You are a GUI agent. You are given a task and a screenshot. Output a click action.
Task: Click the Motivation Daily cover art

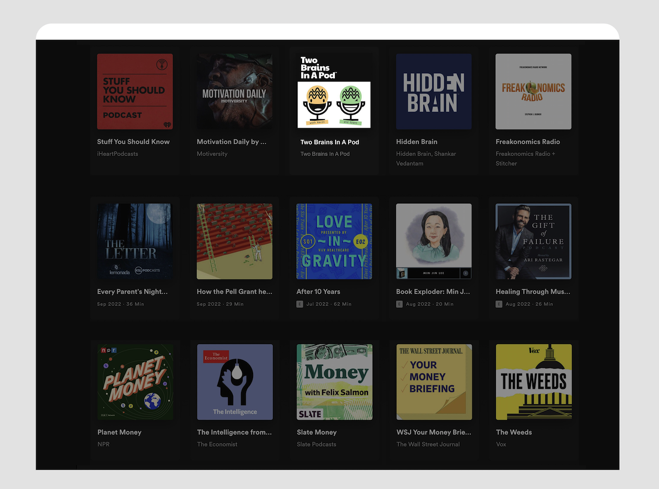point(234,92)
